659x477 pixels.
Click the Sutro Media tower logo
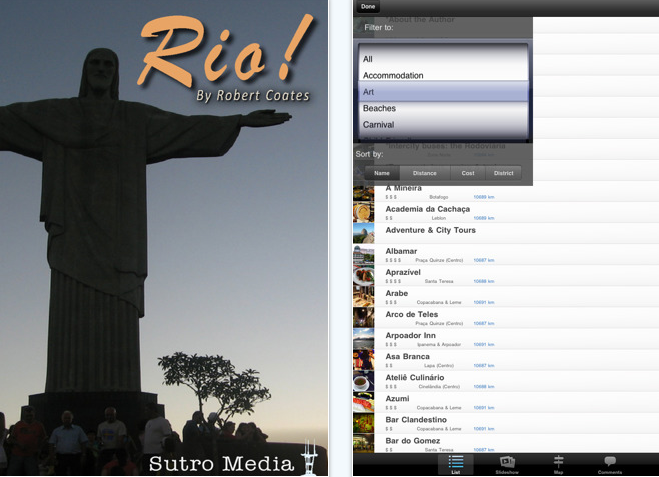309,457
